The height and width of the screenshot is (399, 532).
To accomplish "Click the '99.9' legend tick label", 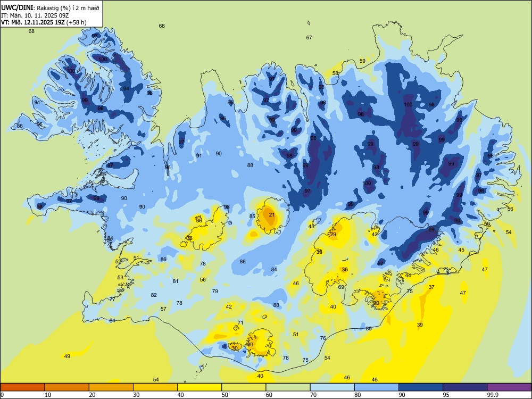I will tap(492, 395).
